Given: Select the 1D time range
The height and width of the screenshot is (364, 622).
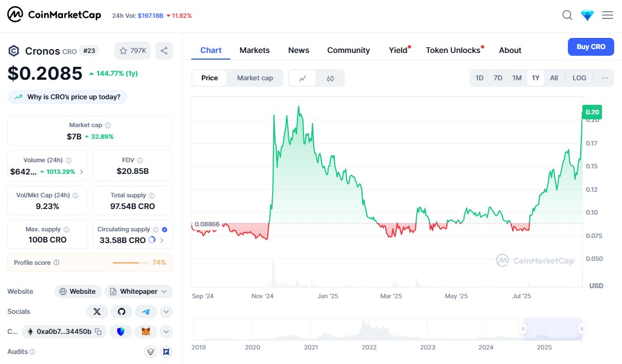Looking at the screenshot, I should pyautogui.click(x=479, y=78).
